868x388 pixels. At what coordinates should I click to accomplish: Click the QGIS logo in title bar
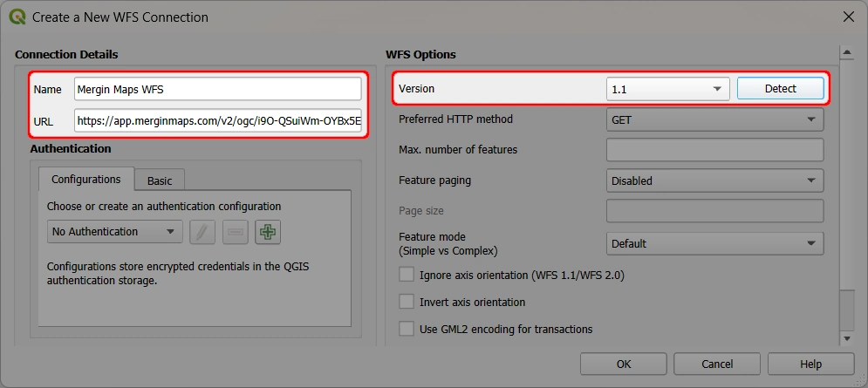point(17,17)
